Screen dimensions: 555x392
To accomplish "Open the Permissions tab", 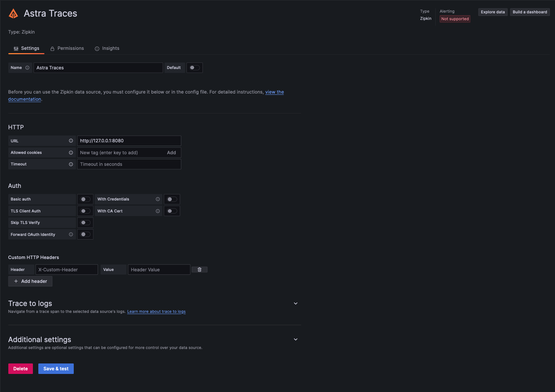I will 67,48.
